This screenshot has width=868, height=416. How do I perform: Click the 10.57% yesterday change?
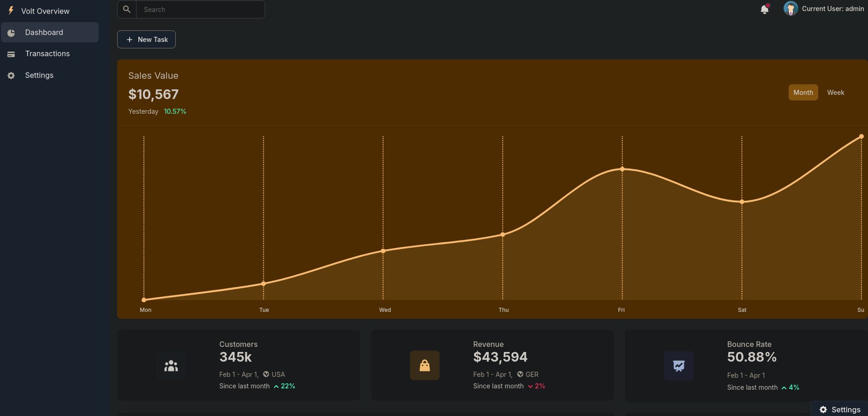point(175,111)
